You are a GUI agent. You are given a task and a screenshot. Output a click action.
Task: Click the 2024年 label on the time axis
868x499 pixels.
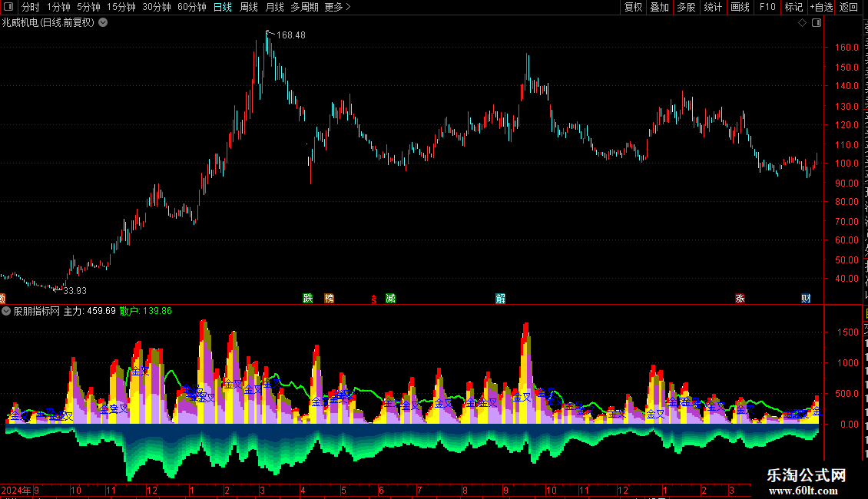[x=17, y=490]
